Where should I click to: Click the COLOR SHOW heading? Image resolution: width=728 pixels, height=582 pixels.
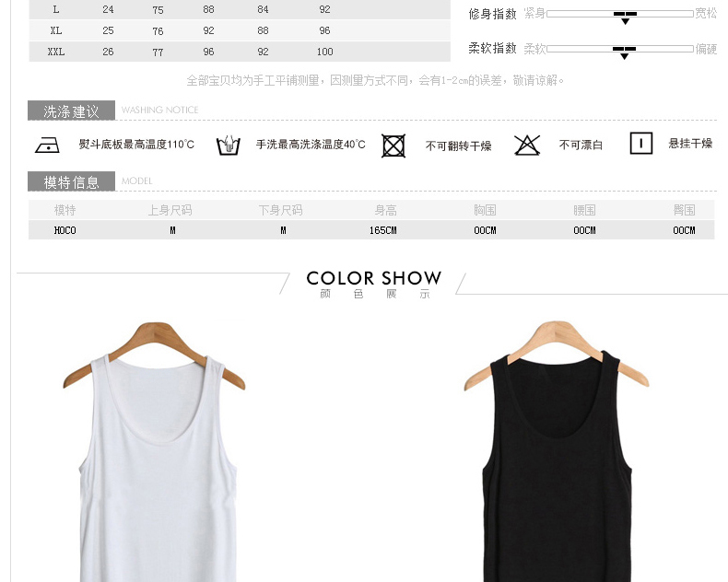(x=373, y=278)
